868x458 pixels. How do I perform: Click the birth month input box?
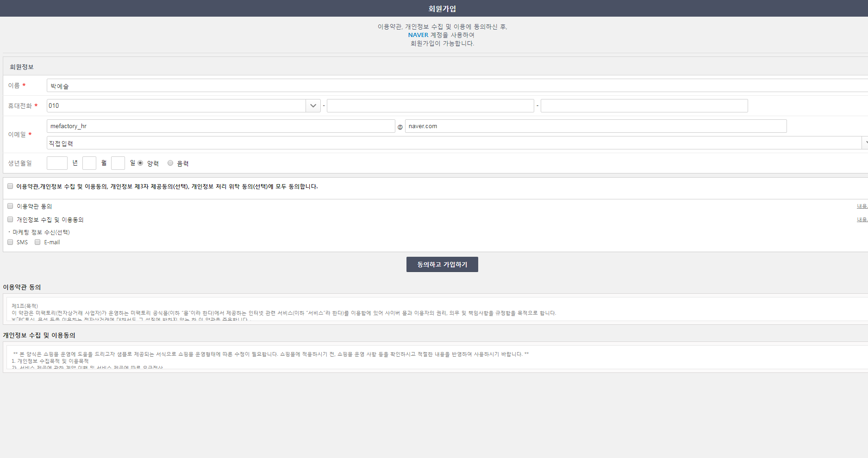coord(89,163)
